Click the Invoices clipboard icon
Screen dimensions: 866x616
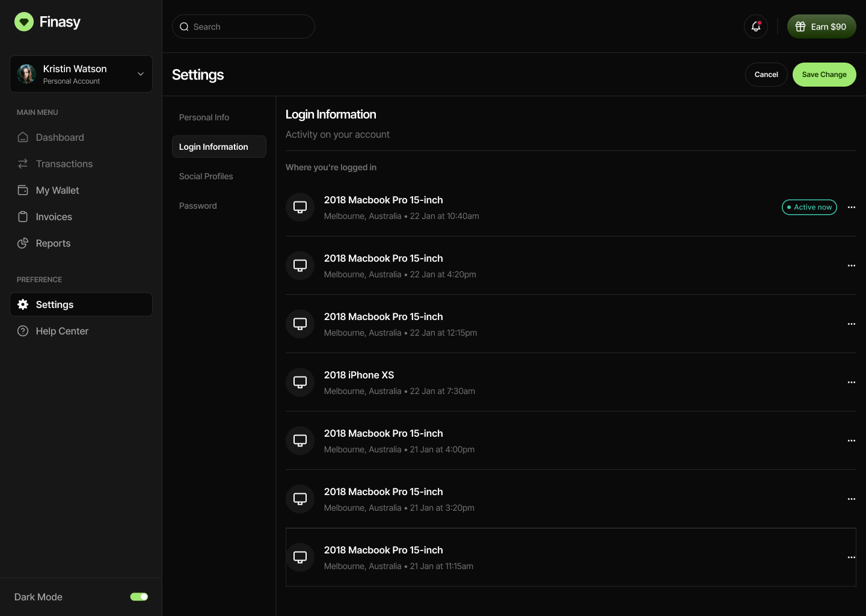tap(23, 217)
